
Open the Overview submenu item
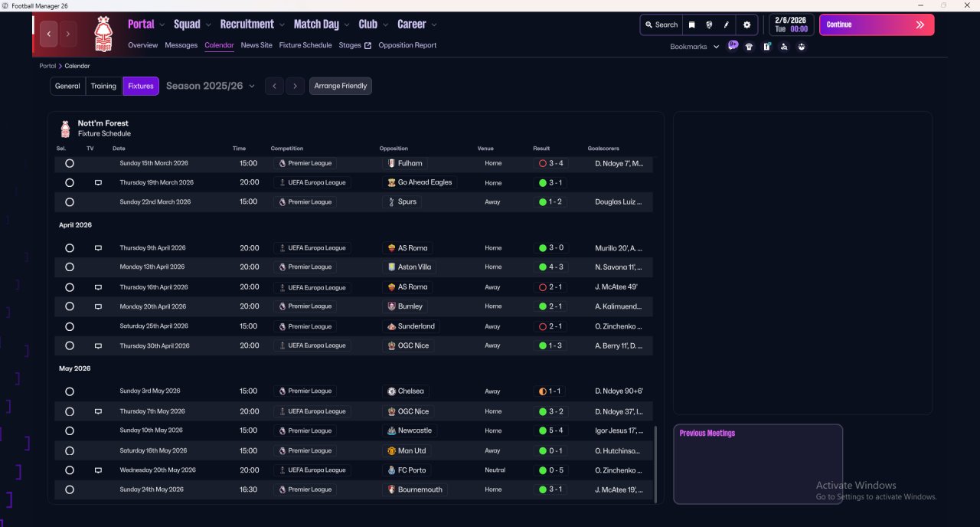143,45
